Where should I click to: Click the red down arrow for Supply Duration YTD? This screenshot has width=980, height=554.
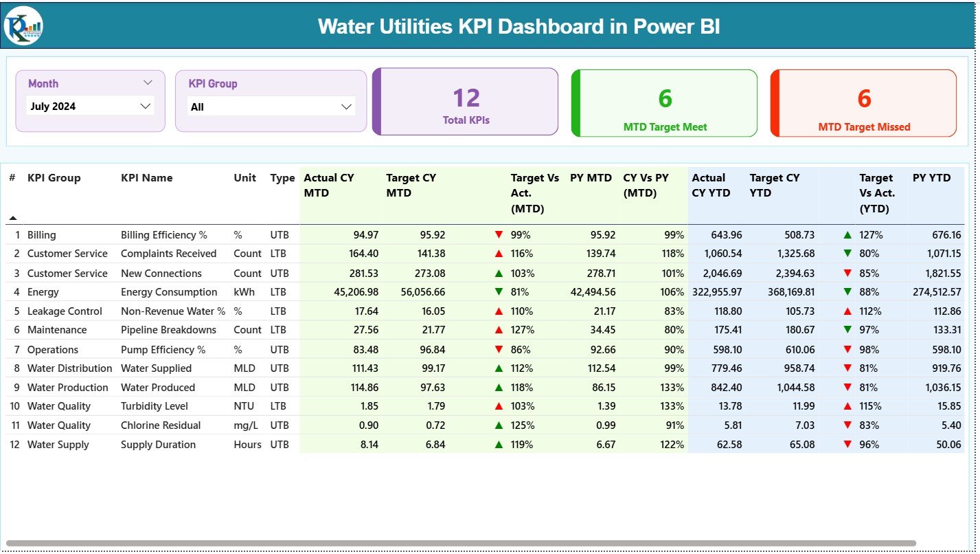tap(847, 445)
